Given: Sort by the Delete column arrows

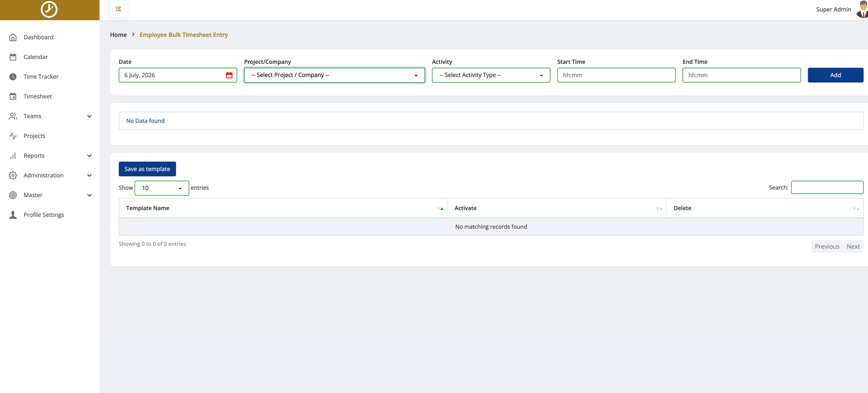Looking at the screenshot, I should (856, 209).
